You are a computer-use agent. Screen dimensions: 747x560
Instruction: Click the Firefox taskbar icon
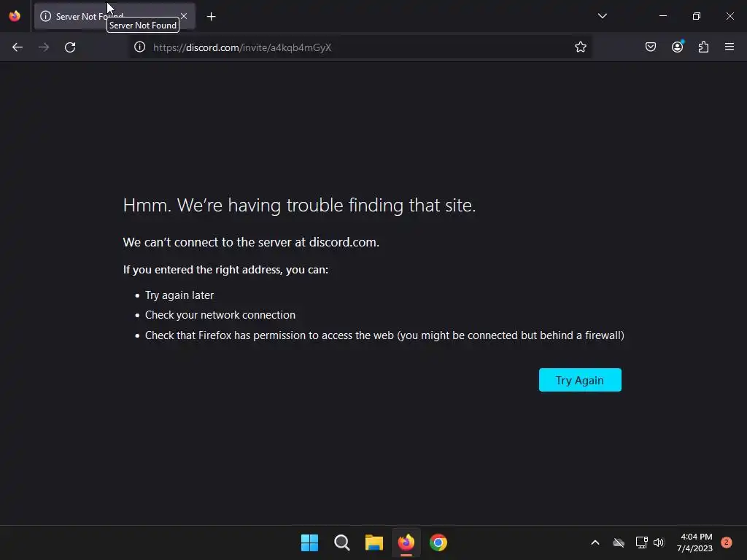(406, 542)
